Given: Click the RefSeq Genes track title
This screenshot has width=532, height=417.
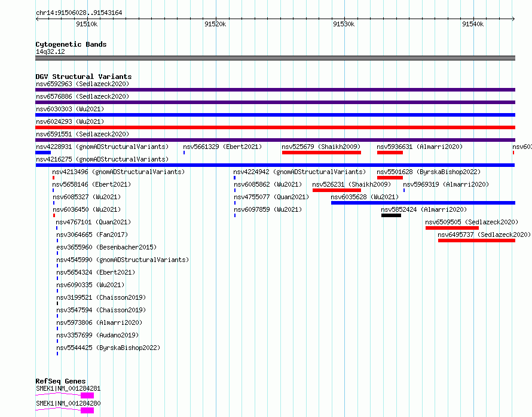Looking at the screenshot, I should [60, 381].
